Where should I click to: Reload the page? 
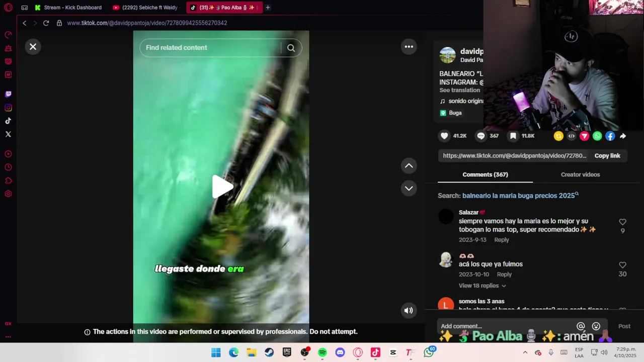coord(46,23)
